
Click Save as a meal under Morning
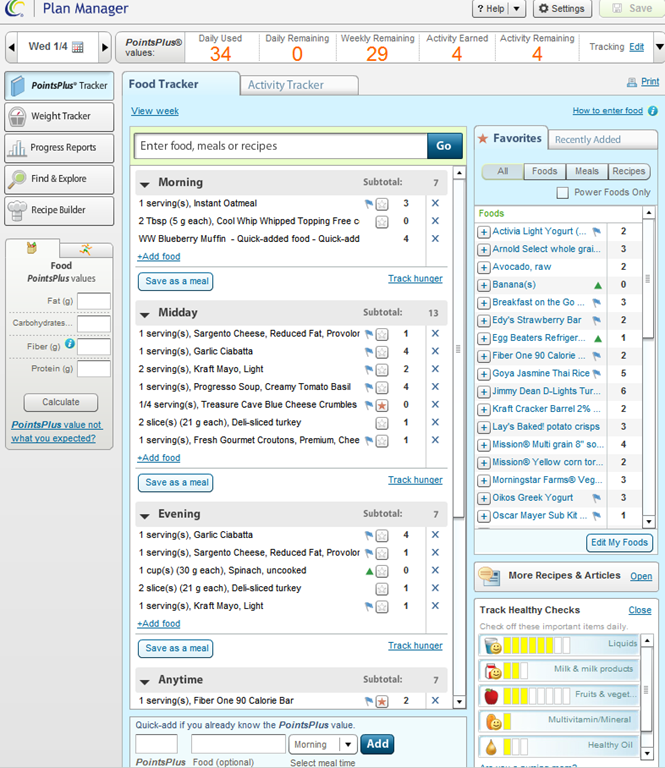(175, 282)
